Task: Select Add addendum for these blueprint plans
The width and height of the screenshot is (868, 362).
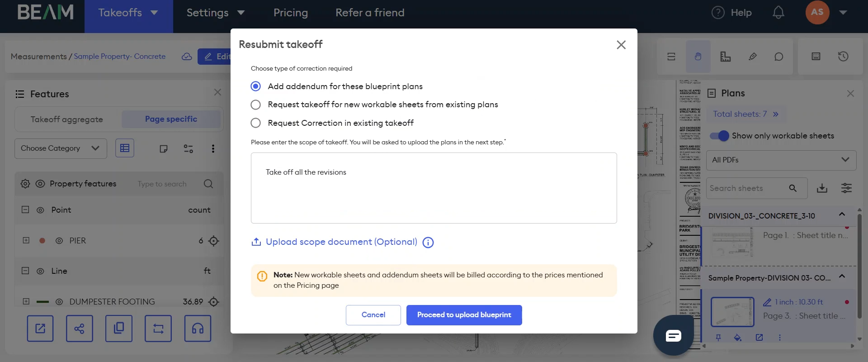Action: coord(256,86)
